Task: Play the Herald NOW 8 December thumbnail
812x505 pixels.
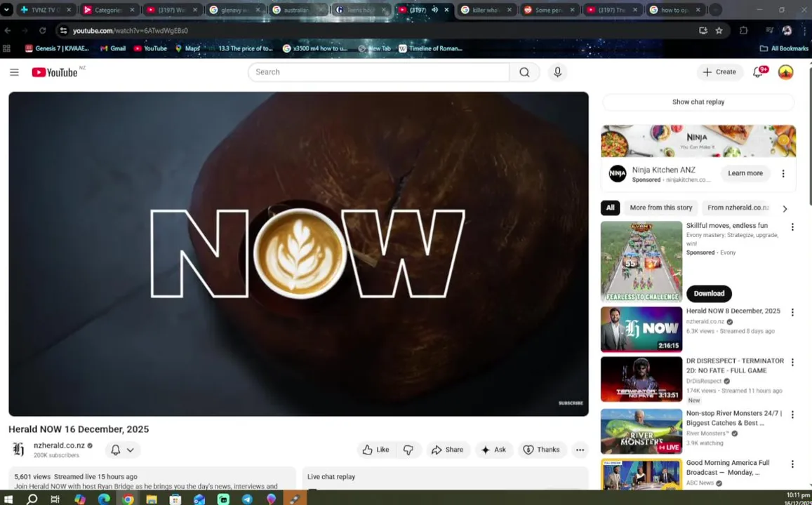Action: pyautogui.click(x=641, y=329)
